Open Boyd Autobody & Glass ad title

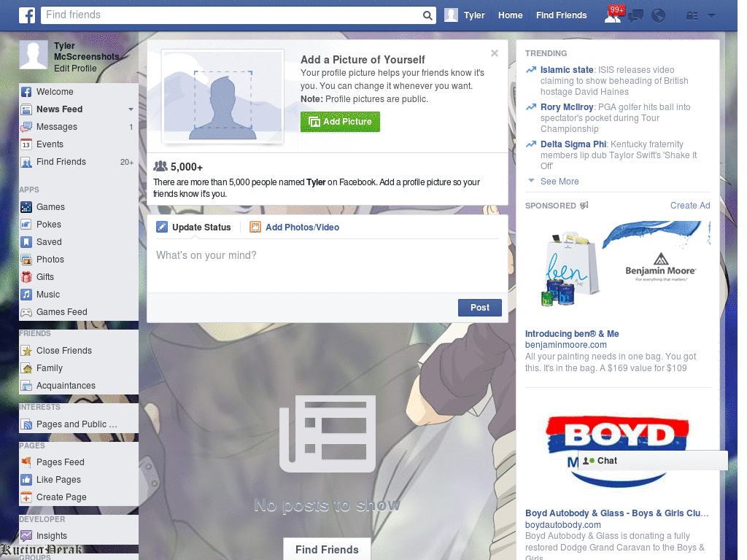617,513
